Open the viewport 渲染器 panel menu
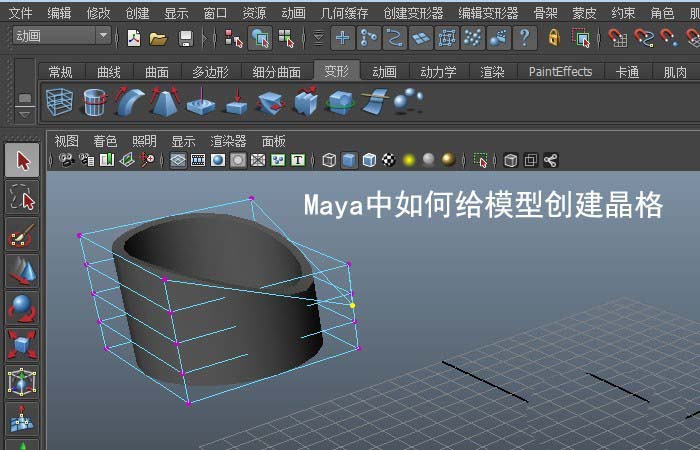This screenshot has height=450, width=700. click(x=228, y=142)
